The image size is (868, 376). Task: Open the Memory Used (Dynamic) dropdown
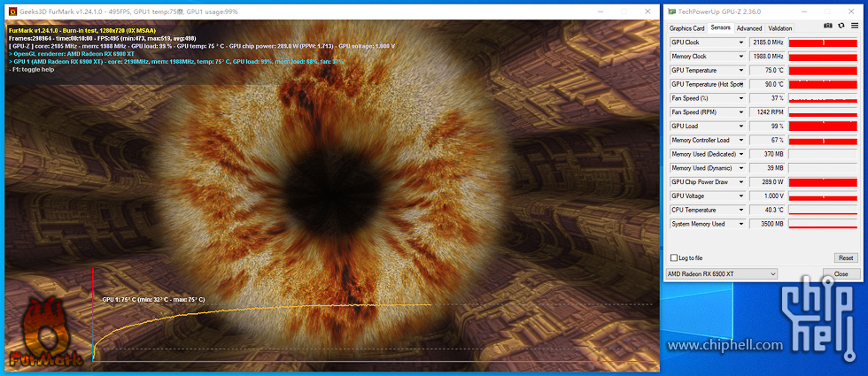tap(740, 168)
